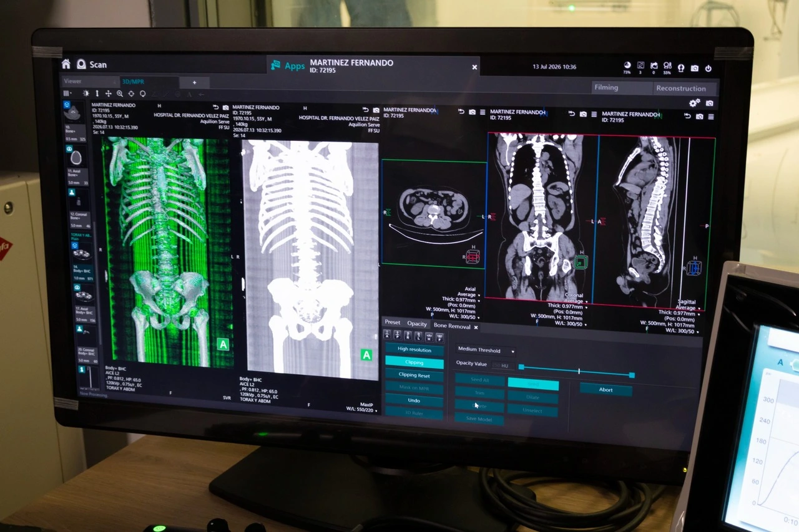The width and height of the screenshot is (799, 532).
Task: Open the Filming tab
Action: 622,87
